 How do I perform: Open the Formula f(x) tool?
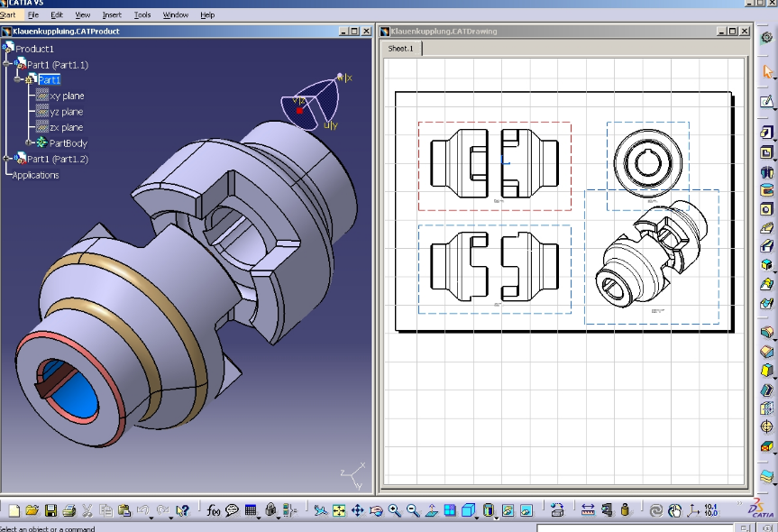click(x=214, y=510)
